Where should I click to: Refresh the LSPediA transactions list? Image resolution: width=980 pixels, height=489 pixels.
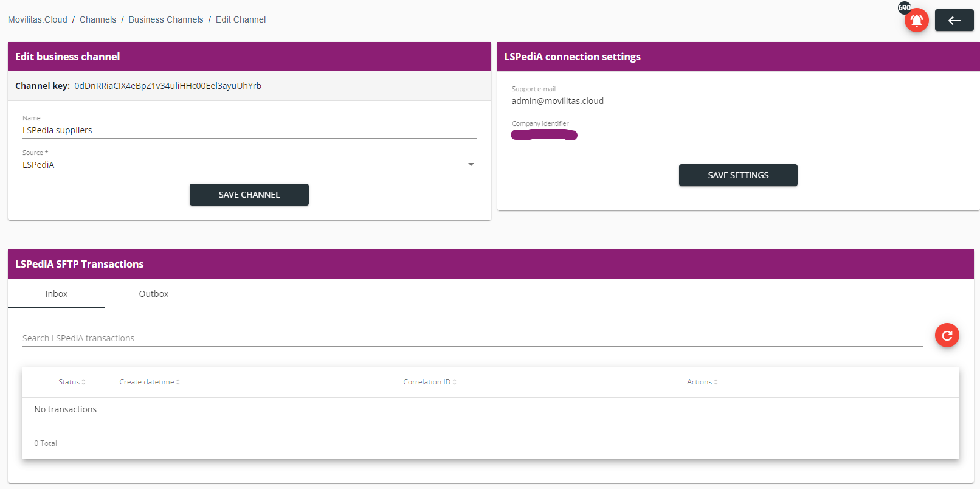[947, 335]
